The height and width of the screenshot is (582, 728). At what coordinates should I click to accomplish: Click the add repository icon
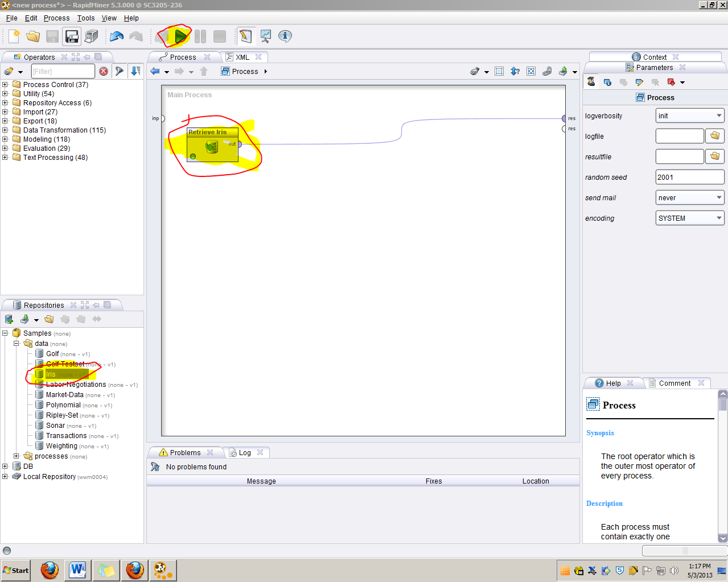coord(9,319)
